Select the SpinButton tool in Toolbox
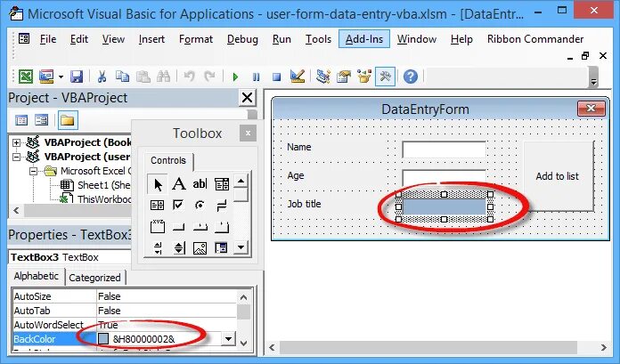This screenshot has width=620, height=364. click(179, 247)
